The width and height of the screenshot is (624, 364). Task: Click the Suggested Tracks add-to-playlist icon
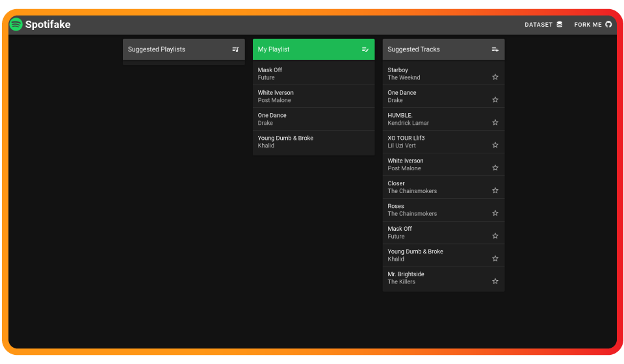click(x=495, y=49)
